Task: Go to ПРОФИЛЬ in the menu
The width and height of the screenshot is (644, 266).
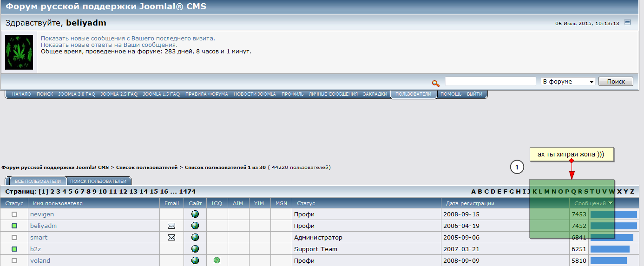Action: coord(292,94)
